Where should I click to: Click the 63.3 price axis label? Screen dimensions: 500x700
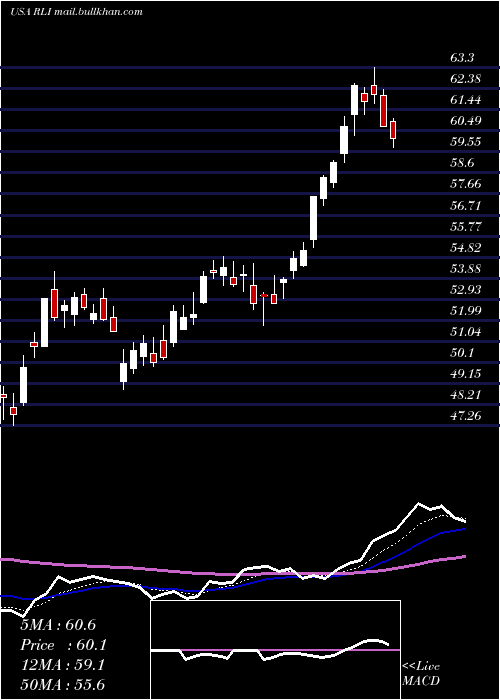[462, 58]
